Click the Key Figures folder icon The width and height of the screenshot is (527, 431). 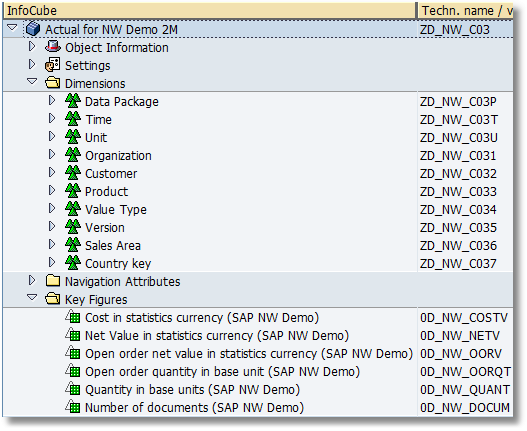[x=53, y=299]
